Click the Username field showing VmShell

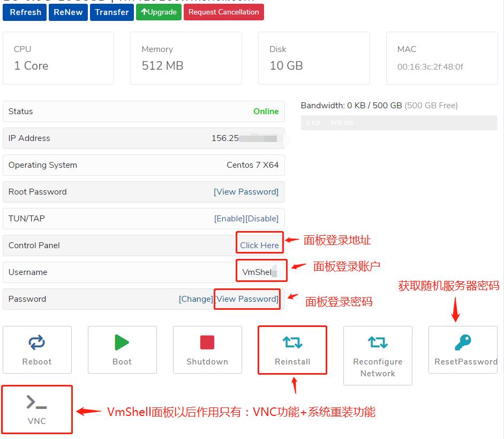(260, 271)
